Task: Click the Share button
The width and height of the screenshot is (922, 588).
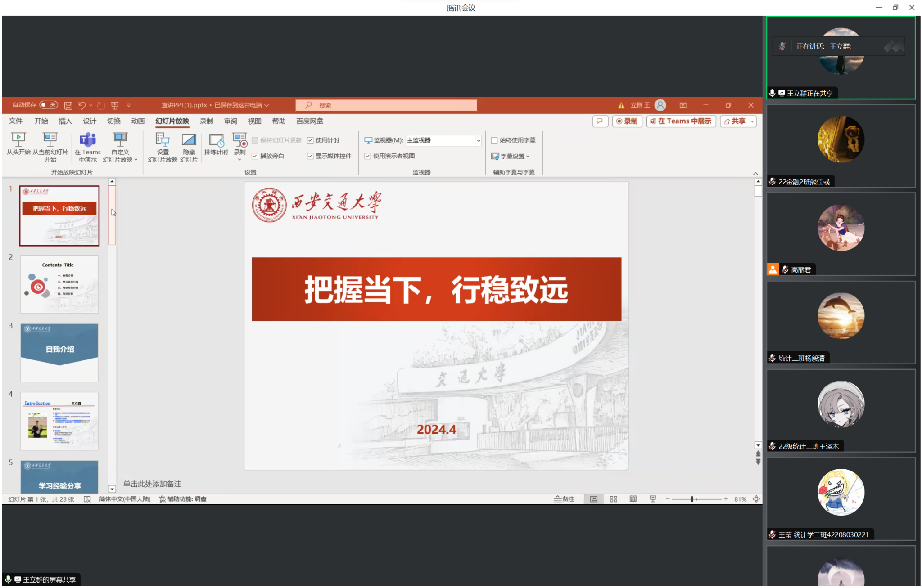Action: point(735,121)
